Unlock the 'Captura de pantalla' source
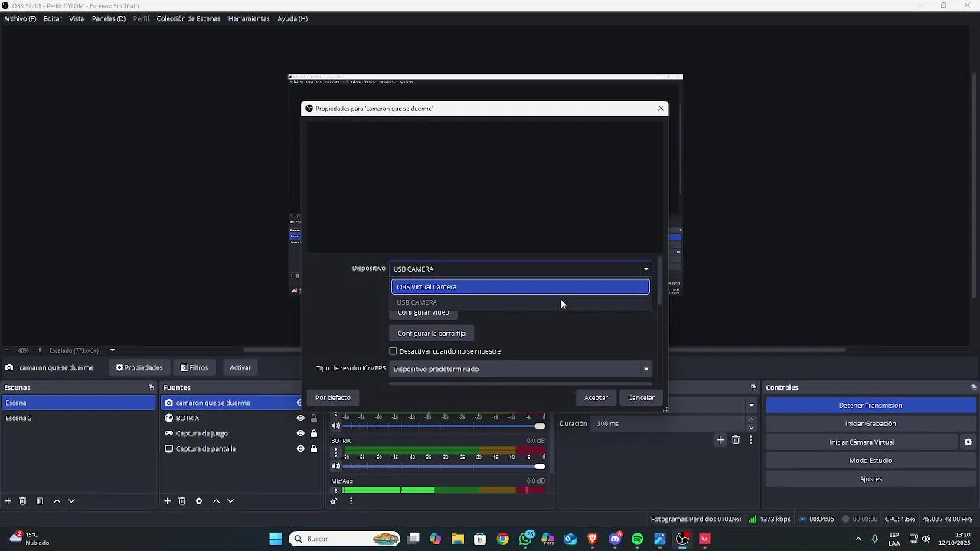The image size is (980, 551). coord(314,449)
